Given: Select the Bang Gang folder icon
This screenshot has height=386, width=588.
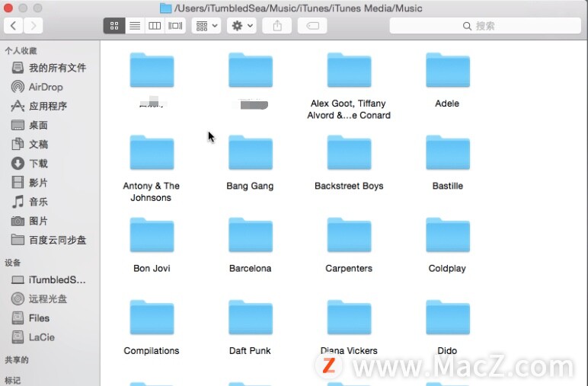Looking at the screenshot, I should [250, 153].
